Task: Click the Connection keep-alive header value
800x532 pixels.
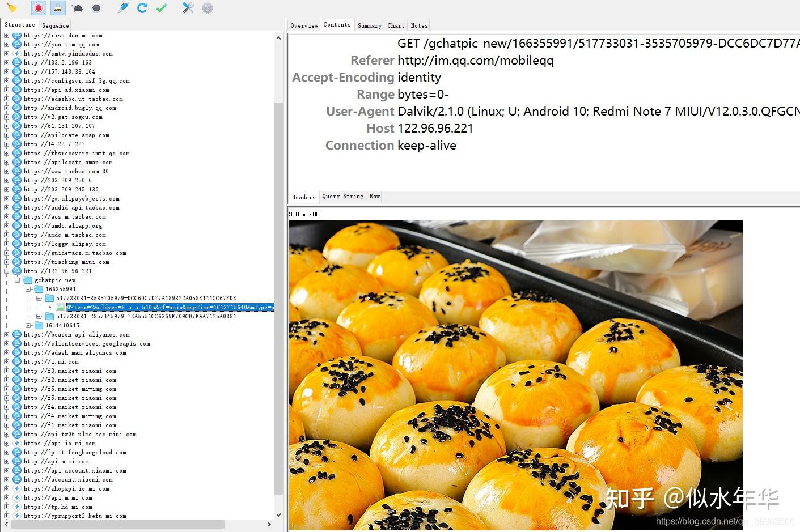Action: (x=427, y=146)
